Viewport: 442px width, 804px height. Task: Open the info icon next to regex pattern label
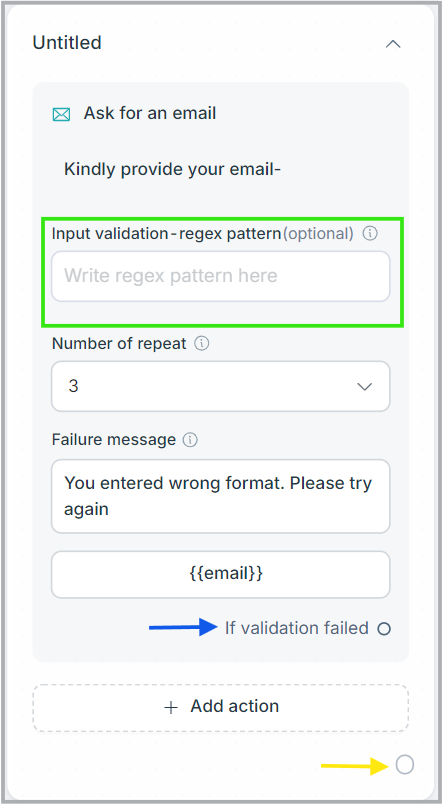click(370, 234)
